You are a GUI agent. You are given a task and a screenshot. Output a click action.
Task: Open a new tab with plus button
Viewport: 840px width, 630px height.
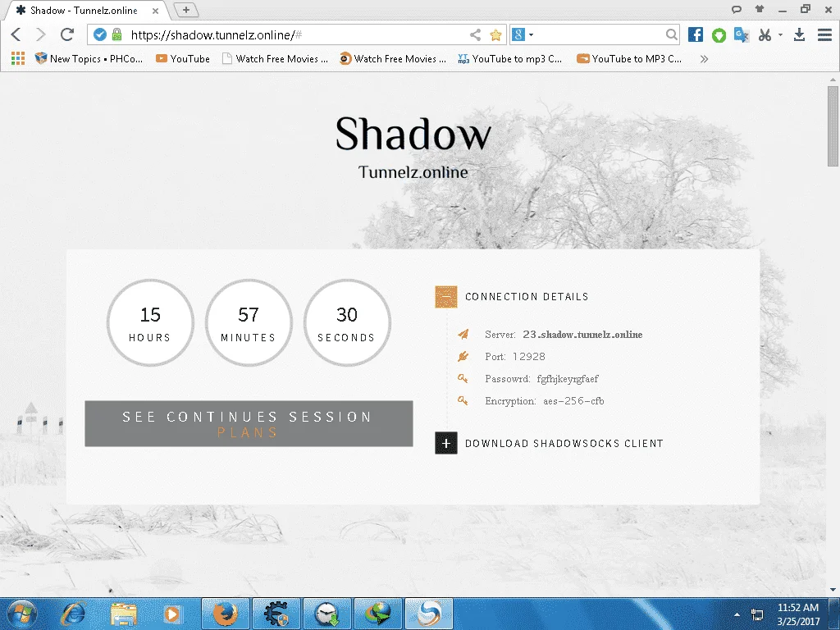[x=186, y=10]
